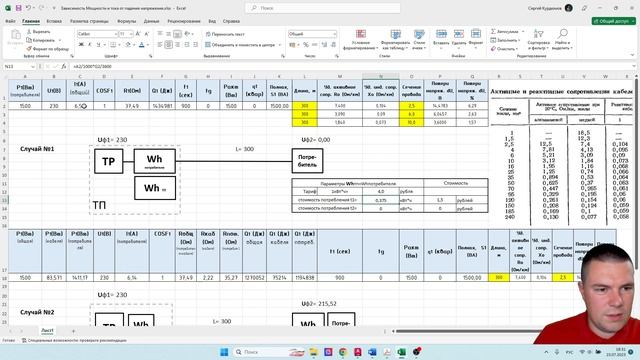Click the font color A swatch
This screenshot has height=360, width=640.
click(142, 44)
